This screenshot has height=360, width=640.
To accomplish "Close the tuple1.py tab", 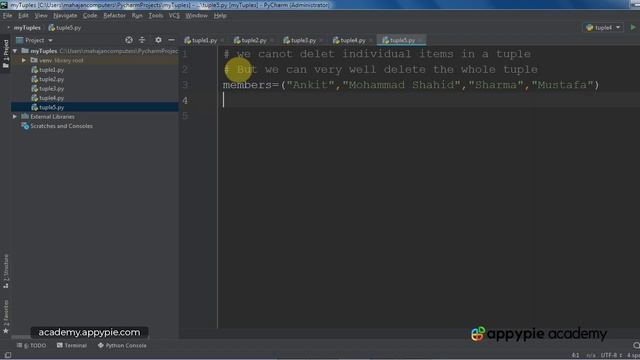I will point(222,40).
